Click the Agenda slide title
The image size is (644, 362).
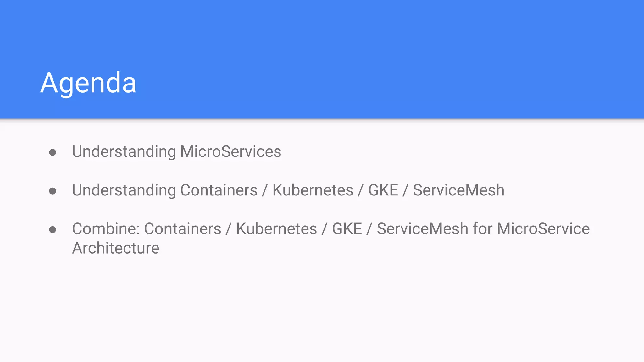point(88,83)
